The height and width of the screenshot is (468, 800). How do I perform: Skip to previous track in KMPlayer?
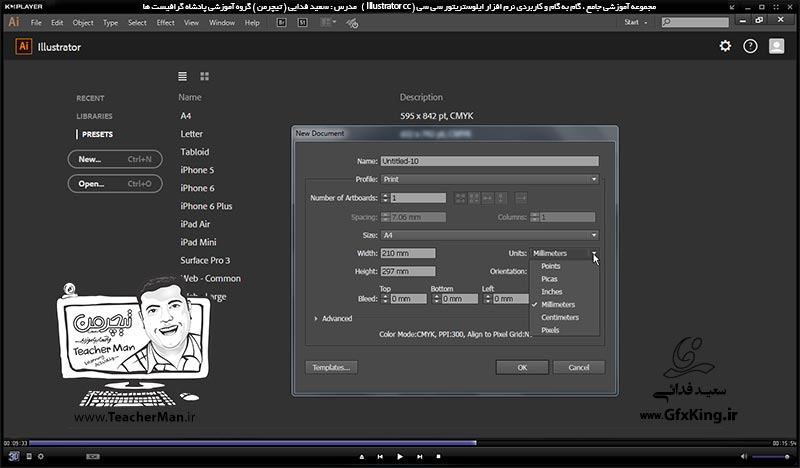tap(380, 457)
